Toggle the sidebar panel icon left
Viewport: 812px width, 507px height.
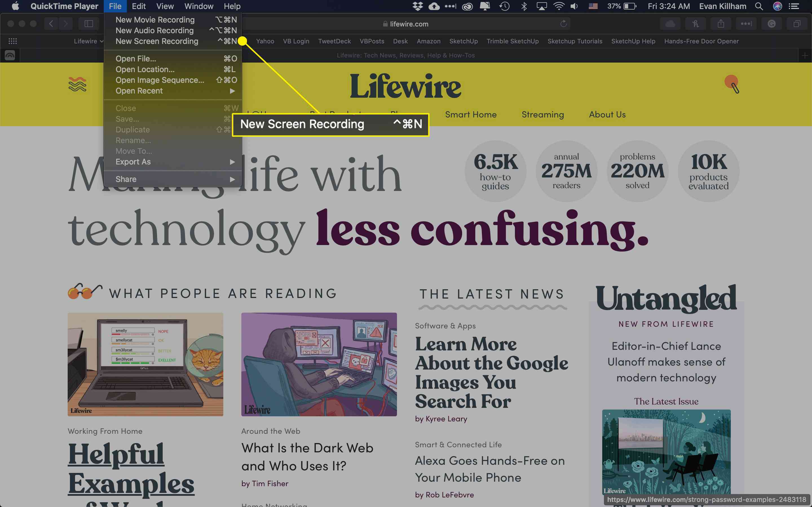point(89,23)
